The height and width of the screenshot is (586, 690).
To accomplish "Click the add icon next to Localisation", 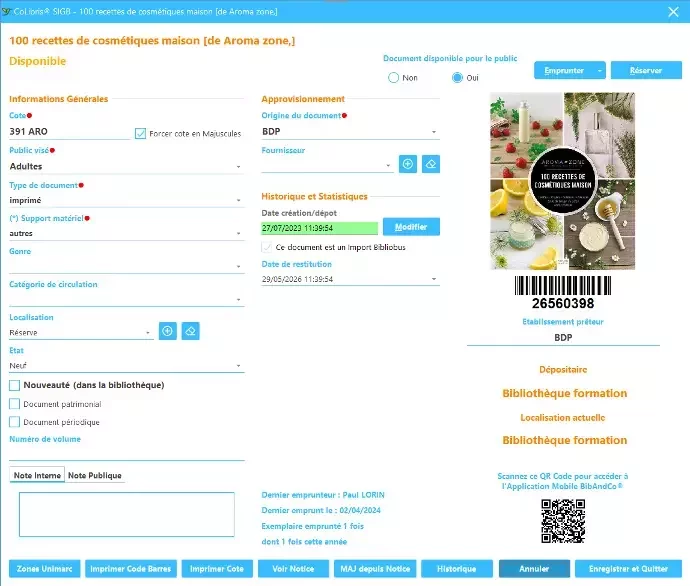I will click(x=167, y=331).
